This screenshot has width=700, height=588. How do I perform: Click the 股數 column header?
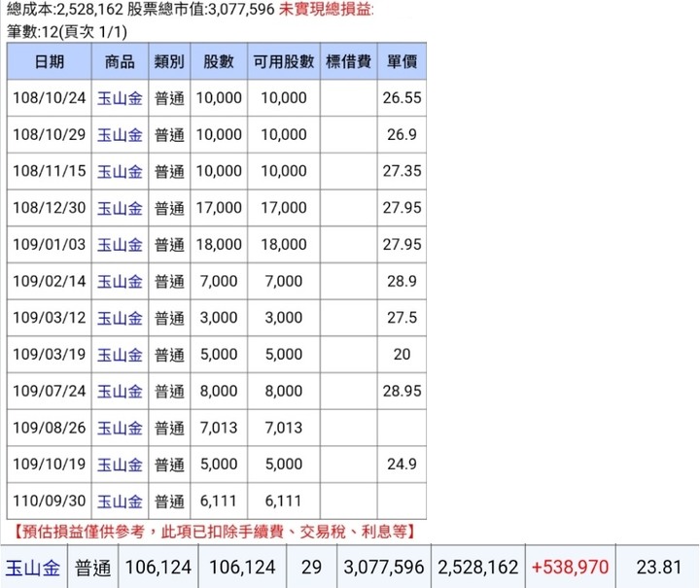pyautogui.click(x=219, y=61)
